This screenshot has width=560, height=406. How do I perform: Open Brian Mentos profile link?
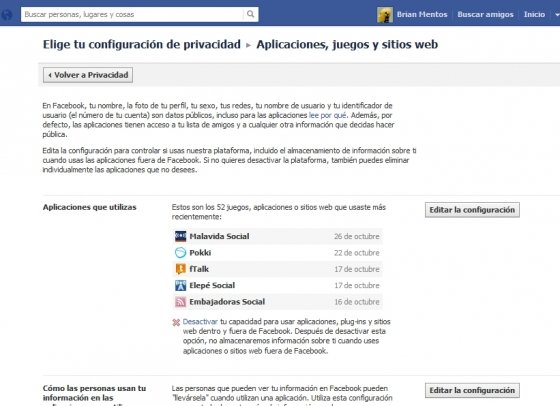422,14
